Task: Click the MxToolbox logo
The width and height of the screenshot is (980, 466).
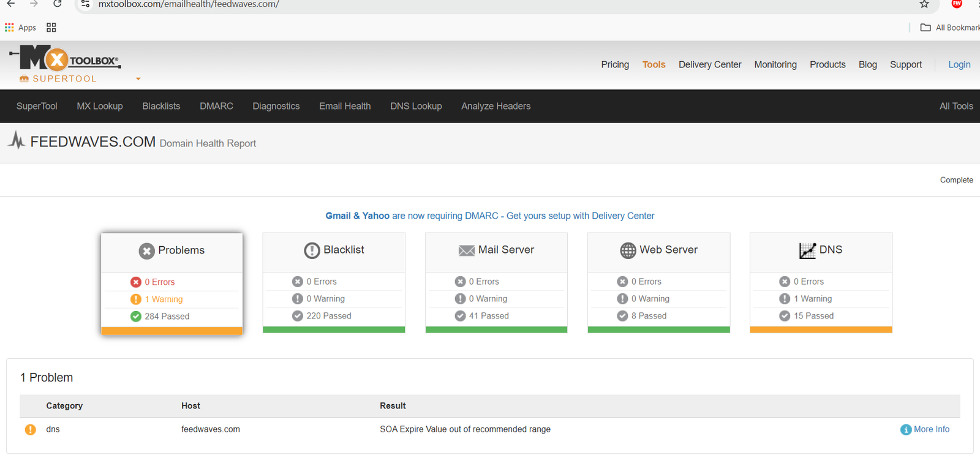Action: (64, 59)
